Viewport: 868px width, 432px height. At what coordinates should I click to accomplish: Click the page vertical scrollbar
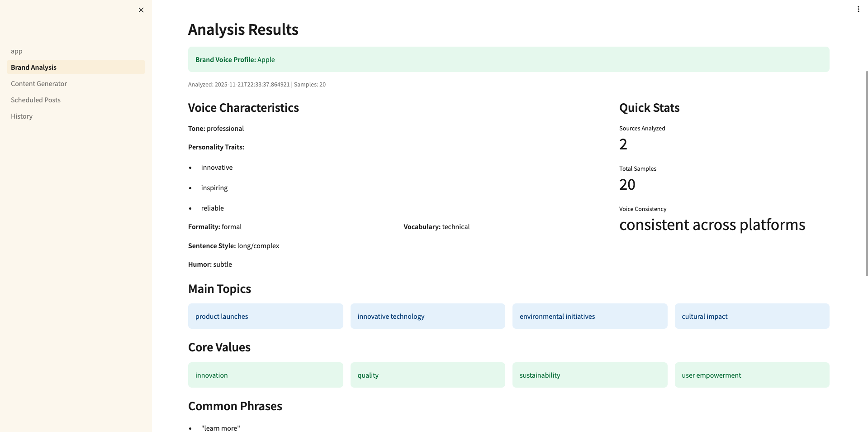pyautogui.click(x=866, y=173)
